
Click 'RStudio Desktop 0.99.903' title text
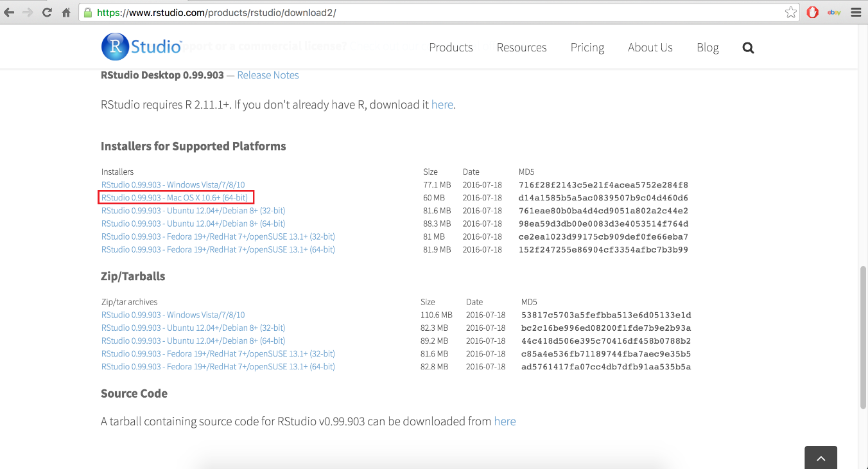coord(162,75)
